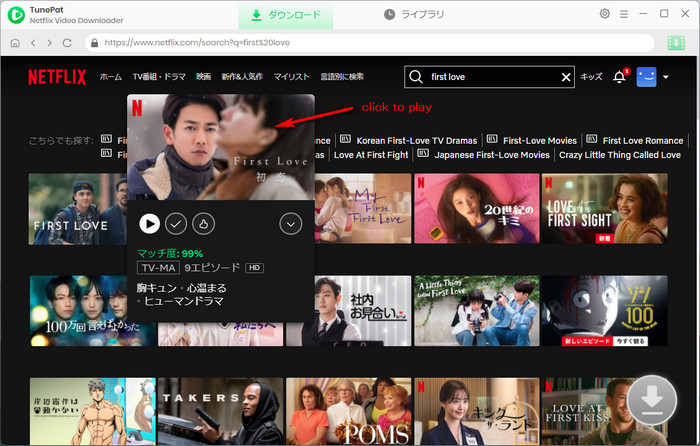Viewport: 700px width, 446px height.
Task: Select 映画 in the navigation
Action: (204, 77)
